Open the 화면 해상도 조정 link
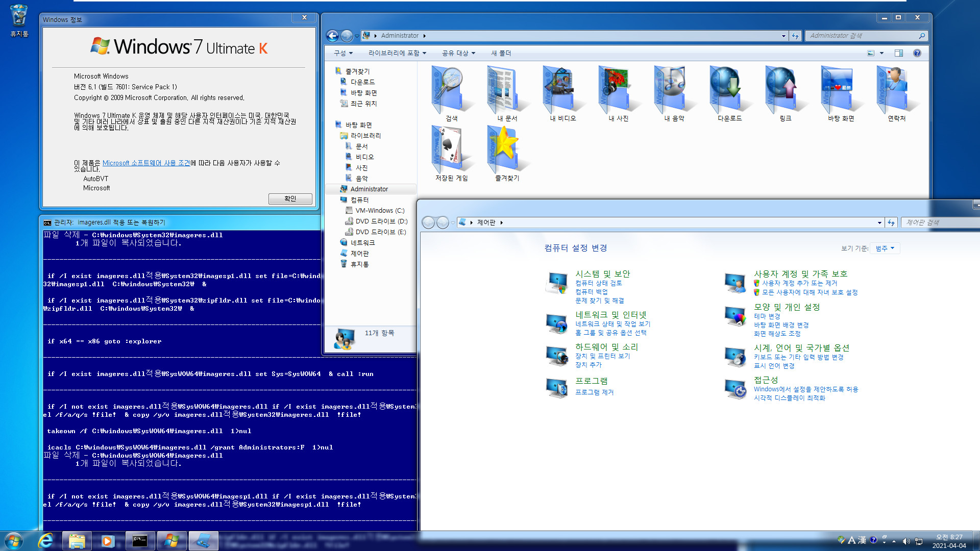Image resolution: width=980 pixels, height=551 pixels. 777,334
